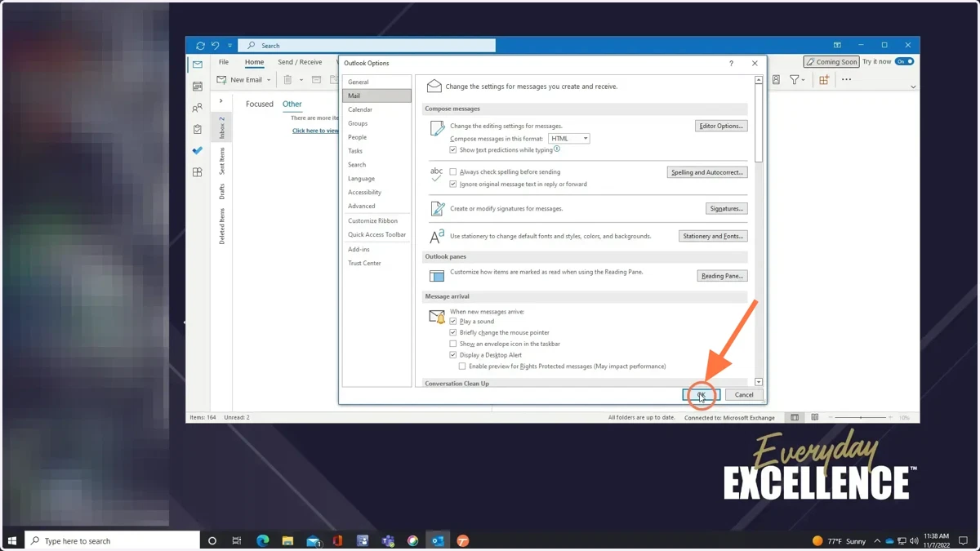
Task: Click the Outlook search box
Action: coord(367,46)
